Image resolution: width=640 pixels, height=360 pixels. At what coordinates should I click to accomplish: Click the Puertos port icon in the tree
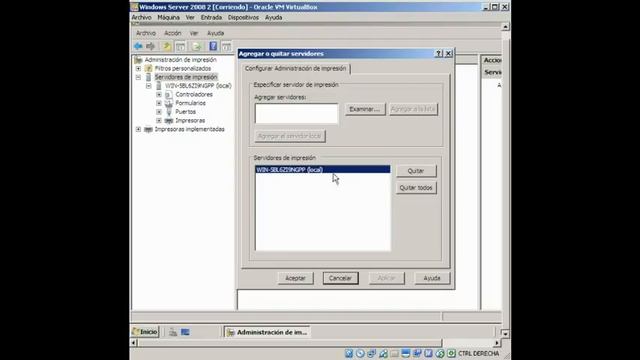(x=169, y=112)
